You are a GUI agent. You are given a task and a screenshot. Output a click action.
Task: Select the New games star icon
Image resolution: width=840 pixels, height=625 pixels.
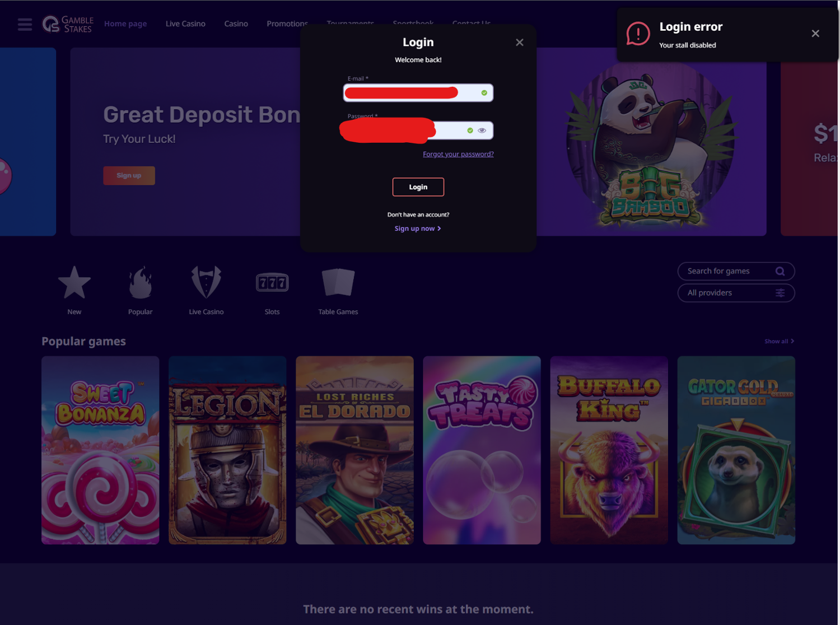[74, 282]
